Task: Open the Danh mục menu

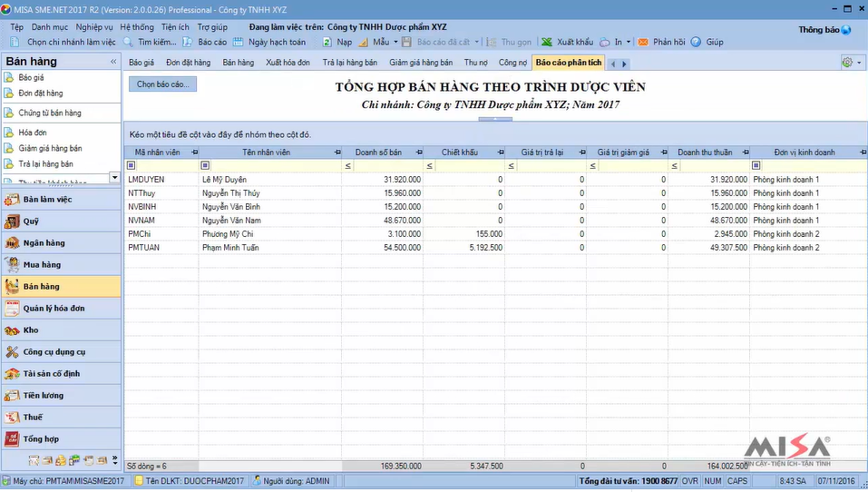Action: point(50,27)
